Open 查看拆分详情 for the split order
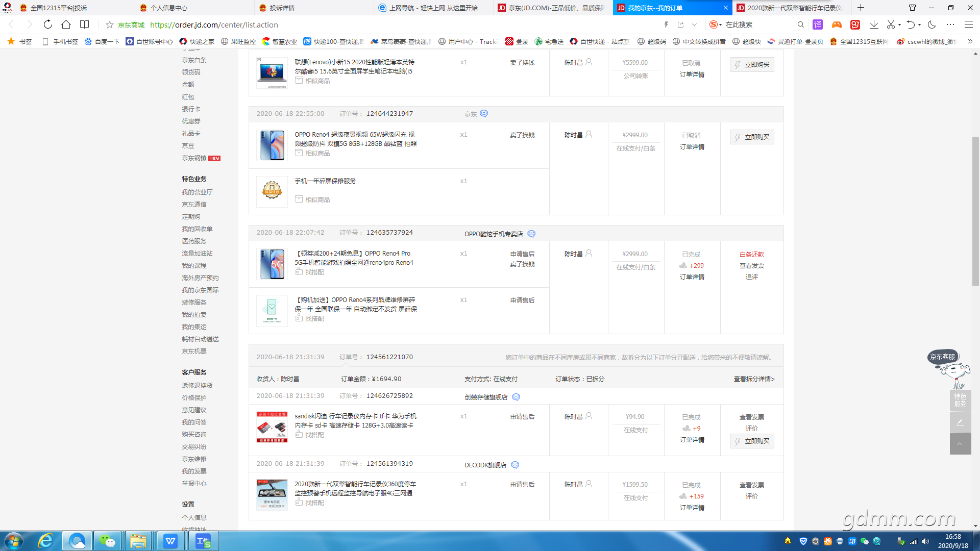Image resolution: width=980 pixels, height=551 pixels. [x=754, y=379]
